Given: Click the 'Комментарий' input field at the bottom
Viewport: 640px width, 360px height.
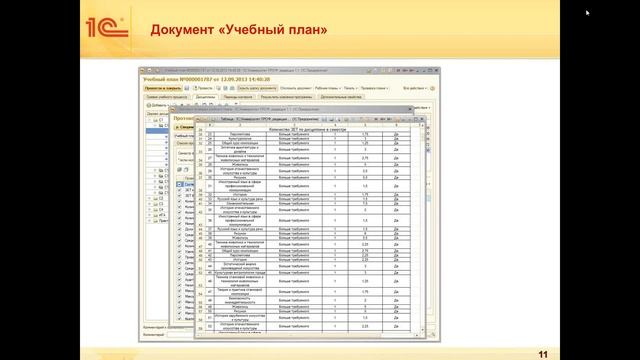Looking at the screenshot, I should pyautogui.click(x=181, y=335).
